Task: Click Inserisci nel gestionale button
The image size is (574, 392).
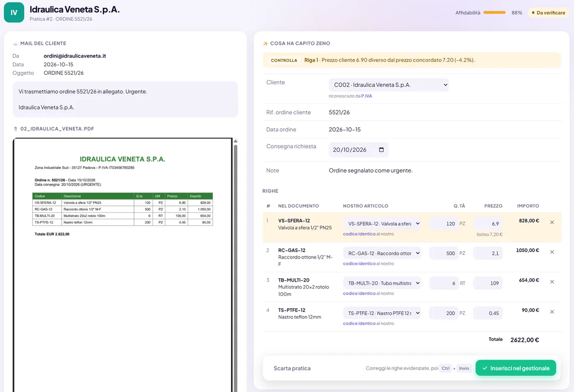Action: coord(516,368)
